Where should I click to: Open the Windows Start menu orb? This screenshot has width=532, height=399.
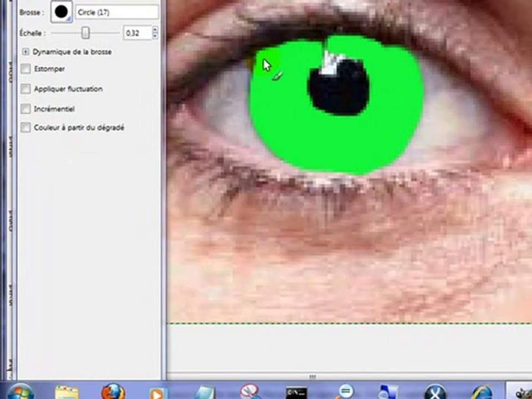point(21,392)
